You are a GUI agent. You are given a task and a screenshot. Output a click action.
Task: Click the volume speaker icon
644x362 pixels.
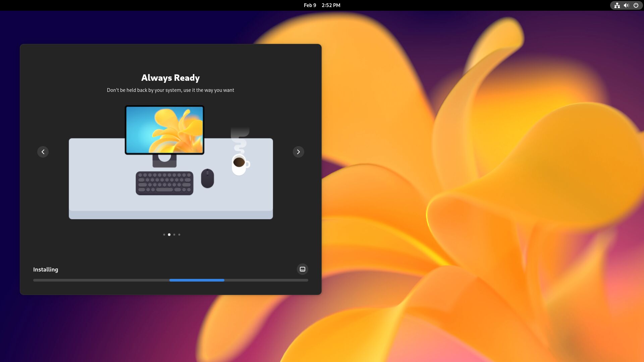point(626,5)
